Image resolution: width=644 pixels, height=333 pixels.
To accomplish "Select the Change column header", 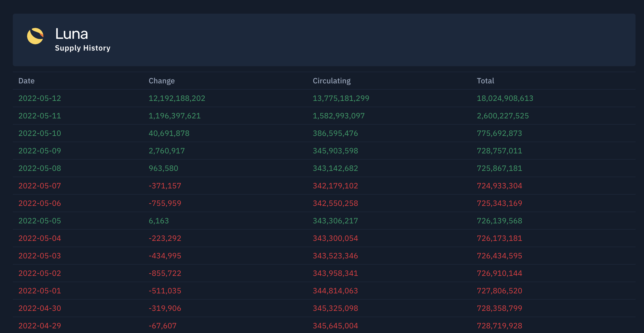I will coord(162,81).
